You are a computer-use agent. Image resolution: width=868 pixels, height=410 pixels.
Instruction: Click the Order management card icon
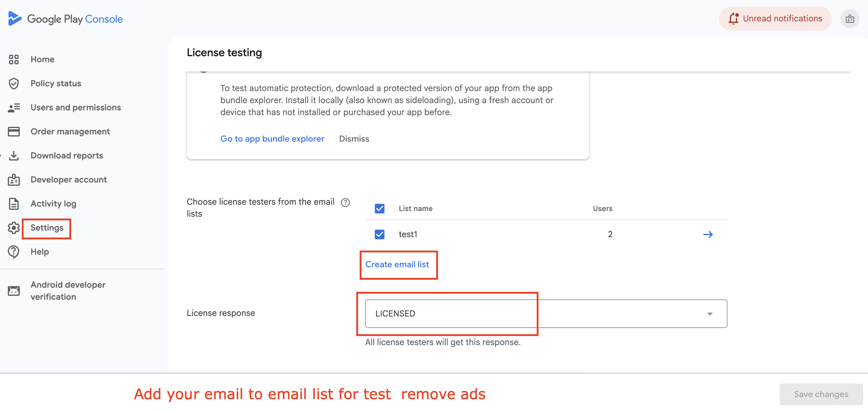coord(14,131)
